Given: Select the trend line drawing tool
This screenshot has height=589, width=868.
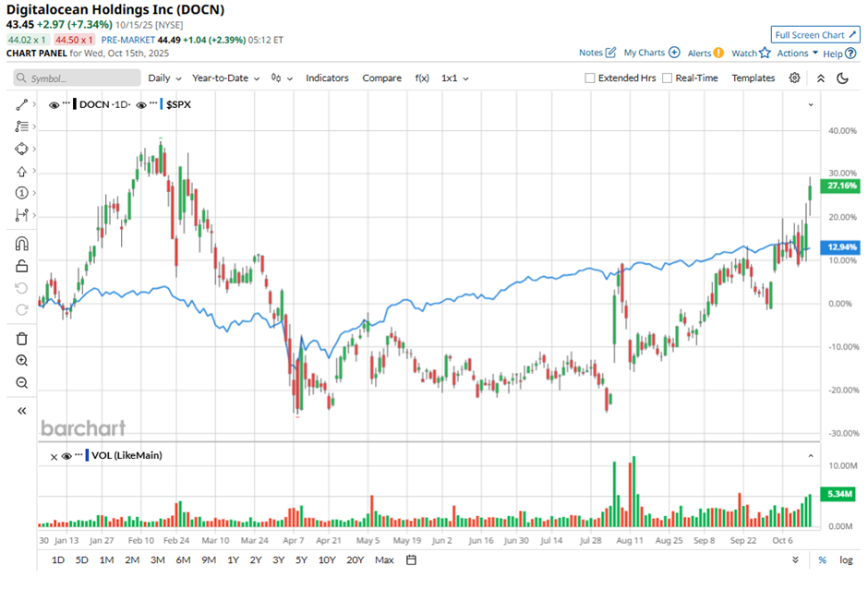Looking at the screenshot, I should pyautogui.click(x=21, y=104).
